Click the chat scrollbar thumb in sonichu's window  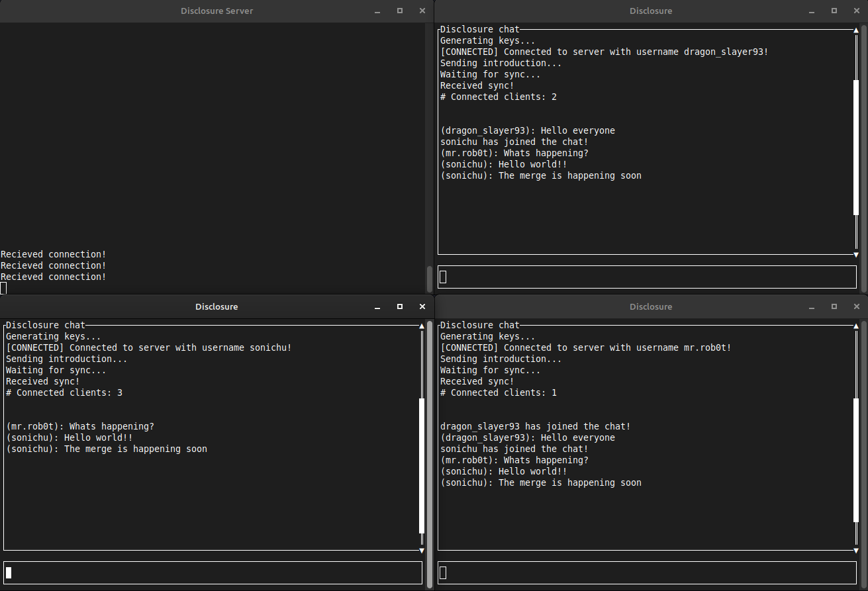pos(422,466)
